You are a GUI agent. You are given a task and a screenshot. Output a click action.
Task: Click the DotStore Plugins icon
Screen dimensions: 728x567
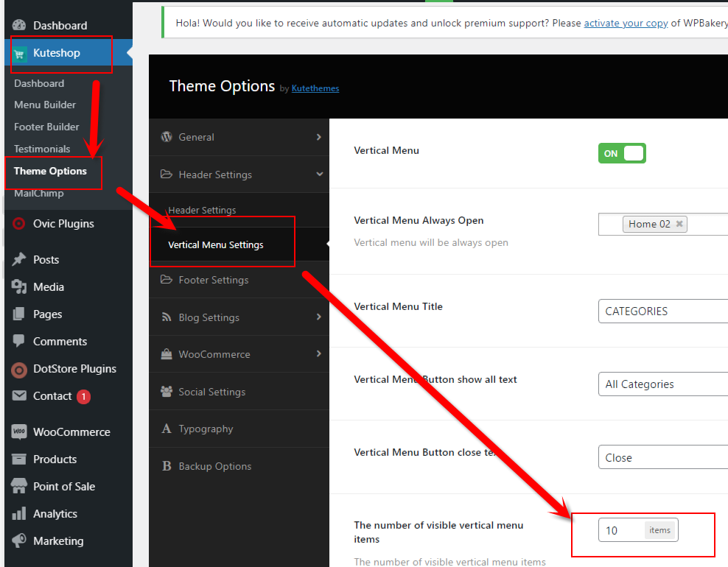coord(19,370)
